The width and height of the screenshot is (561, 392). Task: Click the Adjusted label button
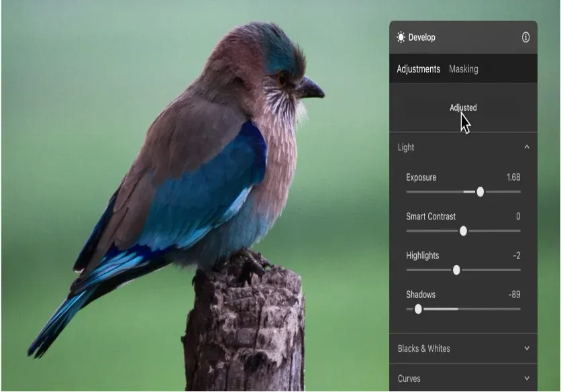(463, 107)
